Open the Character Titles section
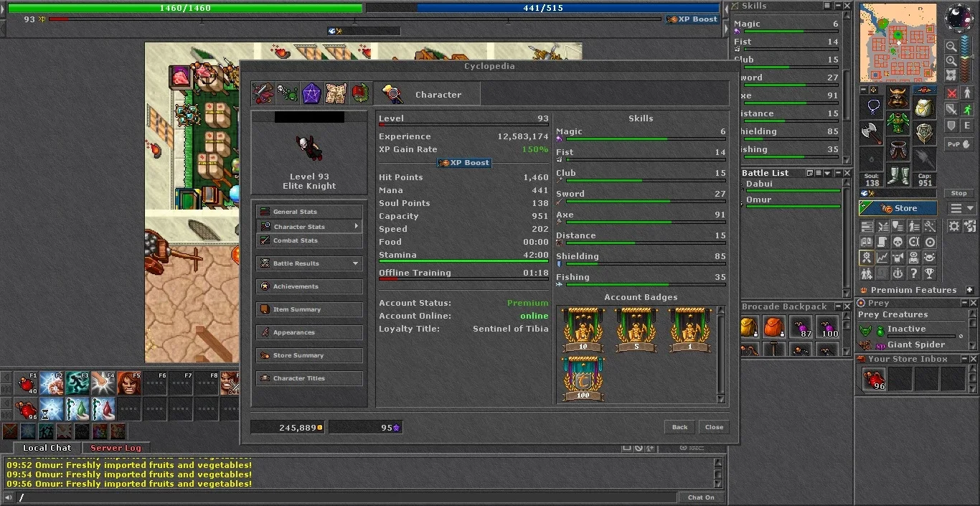This screenshot has width=980, height=506. (x=309, y=378)
